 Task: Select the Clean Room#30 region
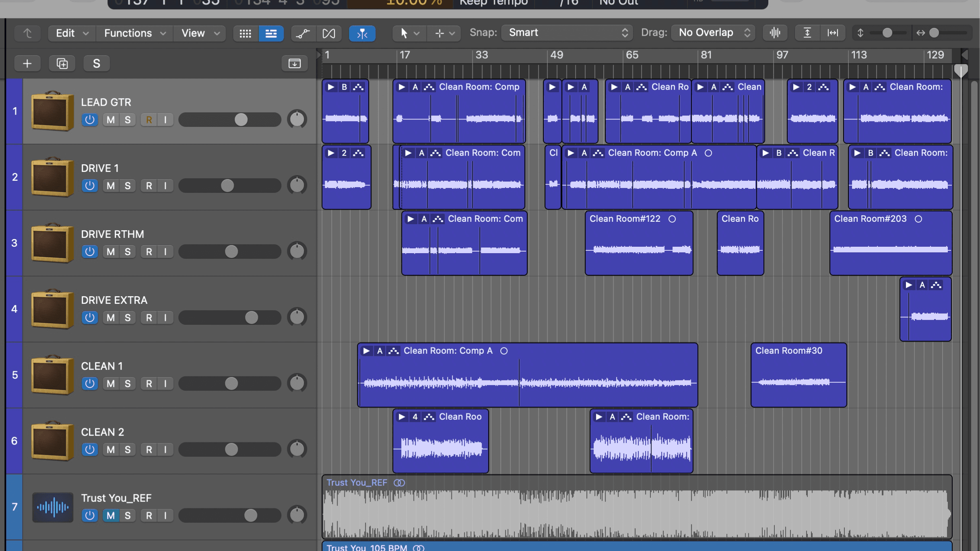click(x=798, y=375)
